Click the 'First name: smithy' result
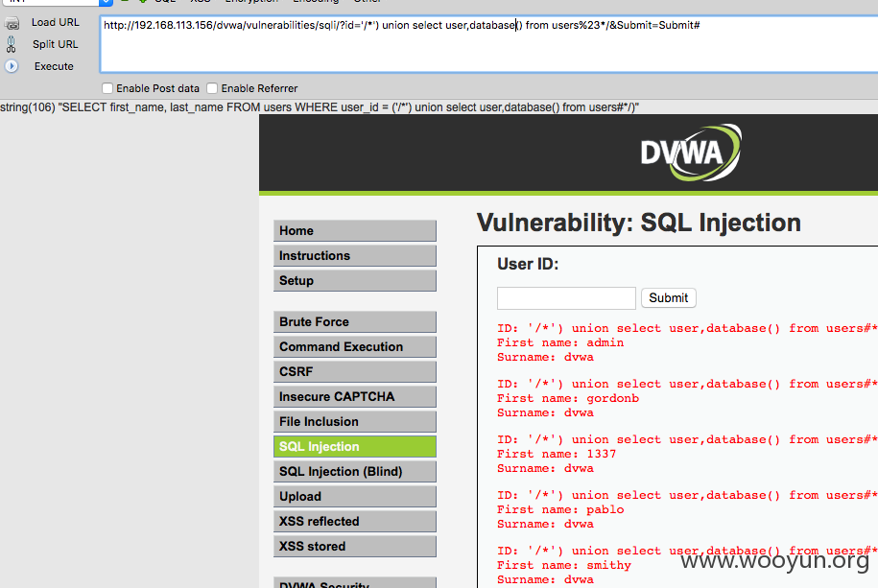878x588 pixels. coord(564,566)
